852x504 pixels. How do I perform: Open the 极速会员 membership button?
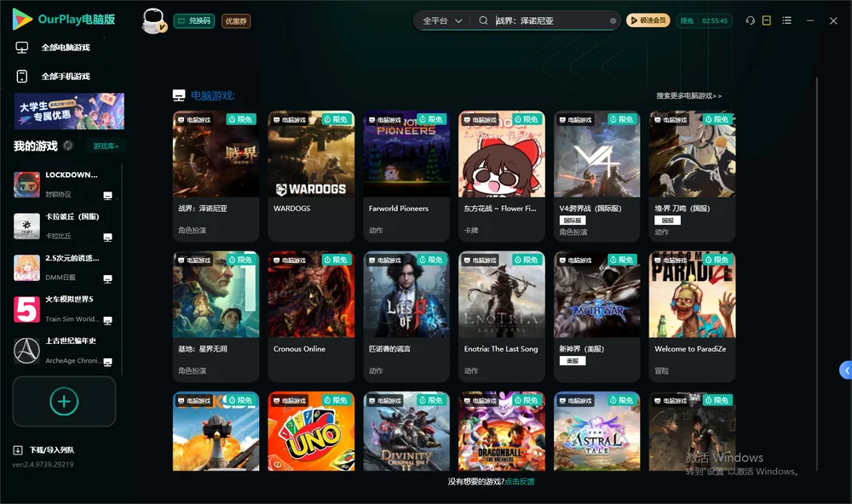pyautogui.click(x=648, y=20)
